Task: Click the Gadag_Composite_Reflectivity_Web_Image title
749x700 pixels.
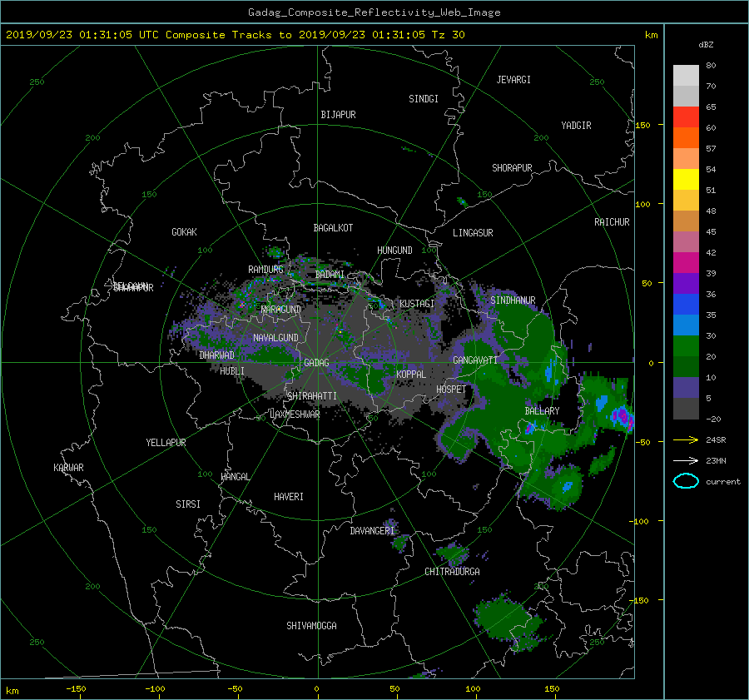Action: pyautogui.click(x=374, y=12)
